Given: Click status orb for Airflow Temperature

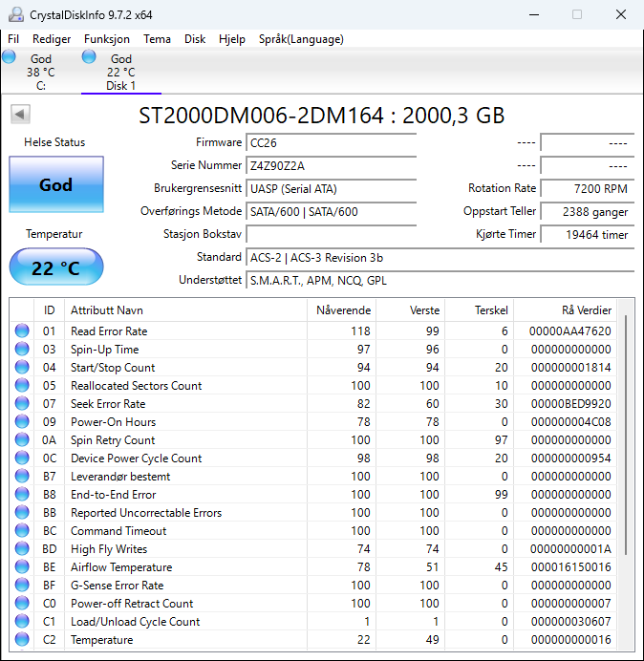Looking at the screenshot, I should tap(22, 566).
